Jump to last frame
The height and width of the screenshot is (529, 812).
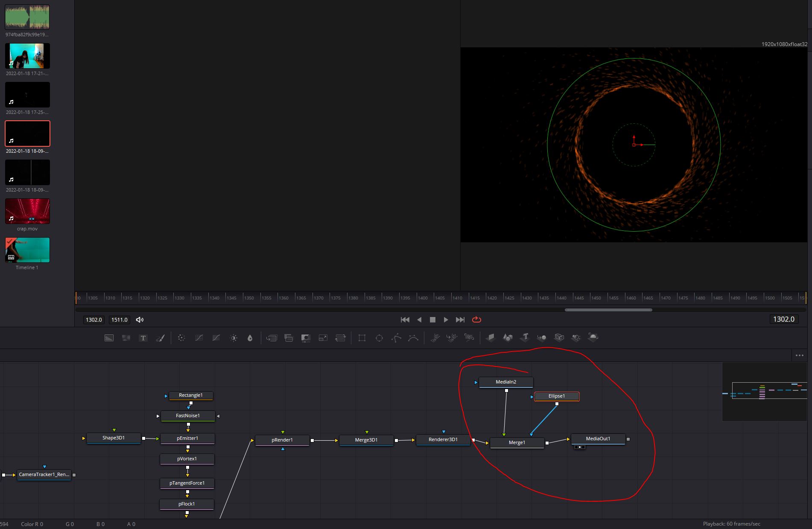tap(460, 320)
